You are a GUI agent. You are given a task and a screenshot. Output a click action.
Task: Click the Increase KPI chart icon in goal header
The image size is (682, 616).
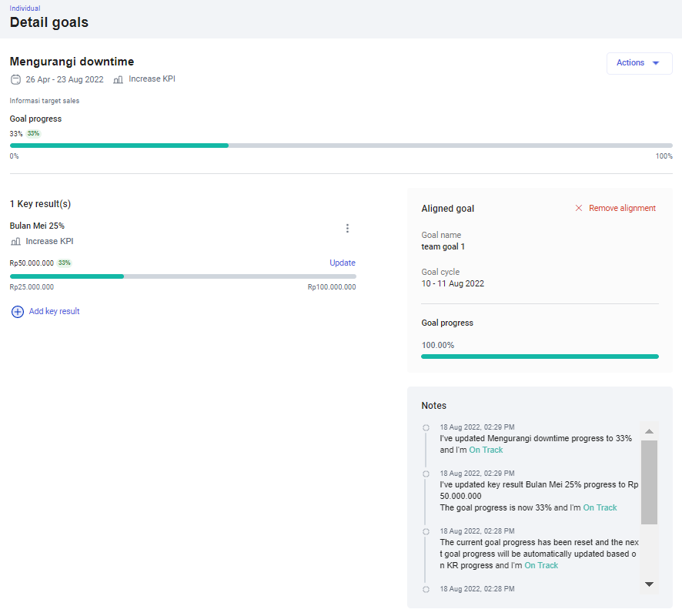[x=118, y=79]
